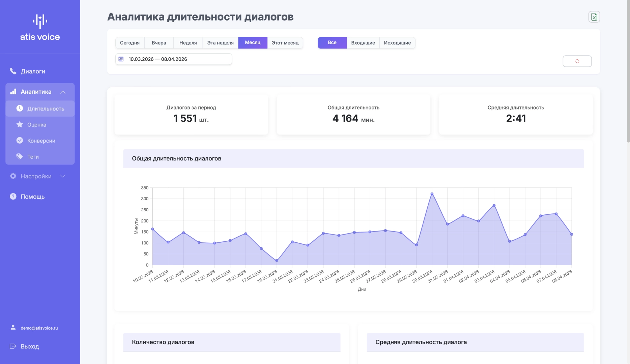Click the red refresh reset button
The height and width of the screenshot is (364, 630).
tap(577, 61)
